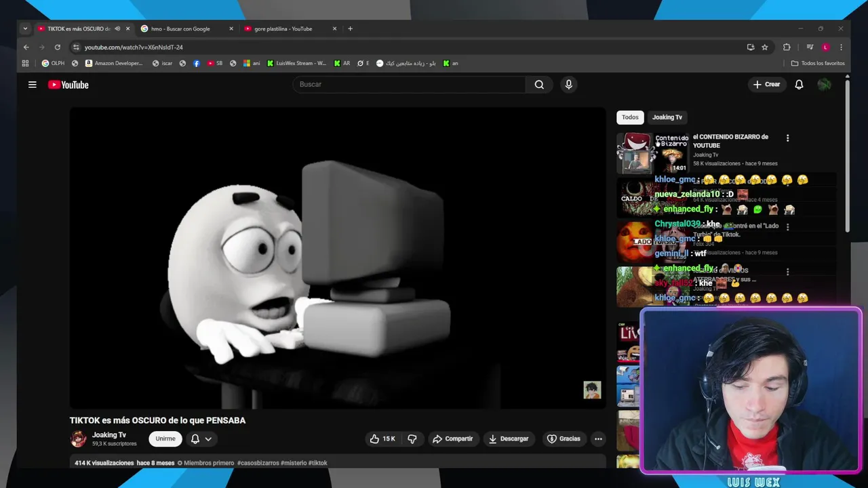
Task: Open the media controls icon in toolbar
Action: click(810, 47)
